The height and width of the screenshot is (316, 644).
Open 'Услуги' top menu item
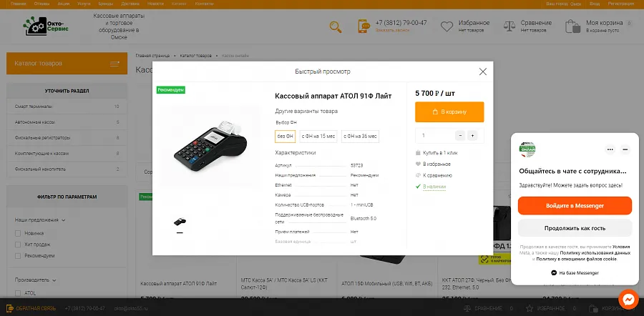[x=84, y=4]
